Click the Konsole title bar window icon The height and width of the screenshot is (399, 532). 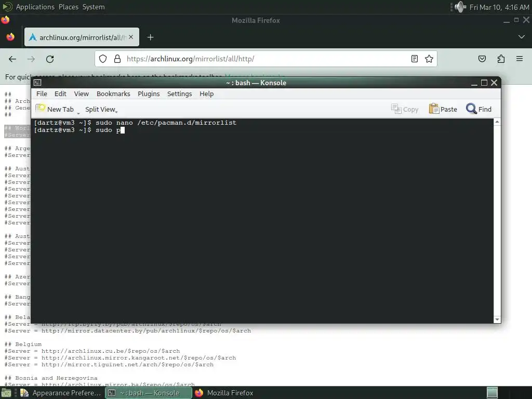coord(37,83)
